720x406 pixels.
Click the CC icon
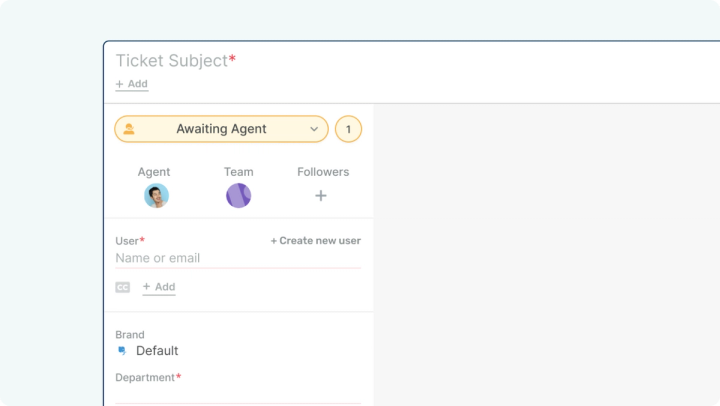(123, 287)
